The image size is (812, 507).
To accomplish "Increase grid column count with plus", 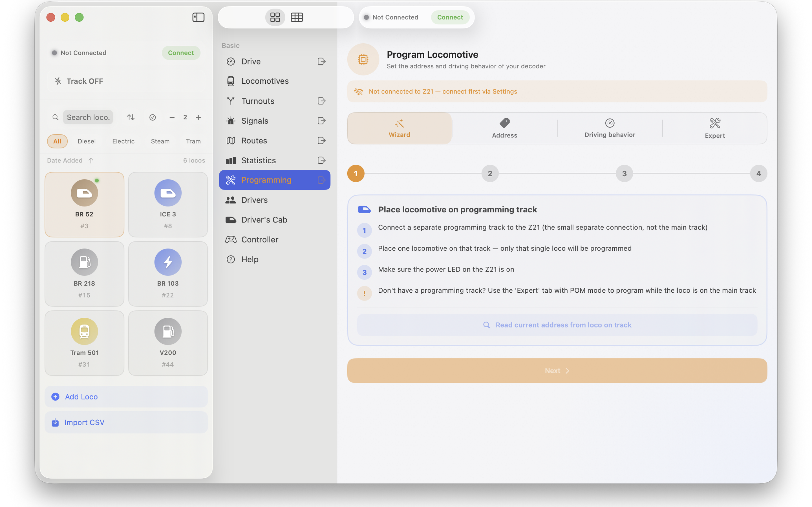I will coord(198,117).
